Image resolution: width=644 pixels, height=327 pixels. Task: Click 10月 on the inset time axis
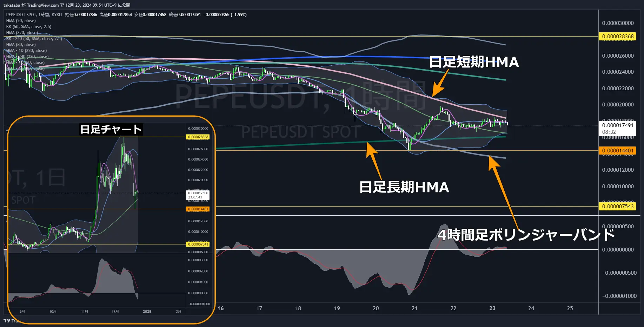pos(53,312)
